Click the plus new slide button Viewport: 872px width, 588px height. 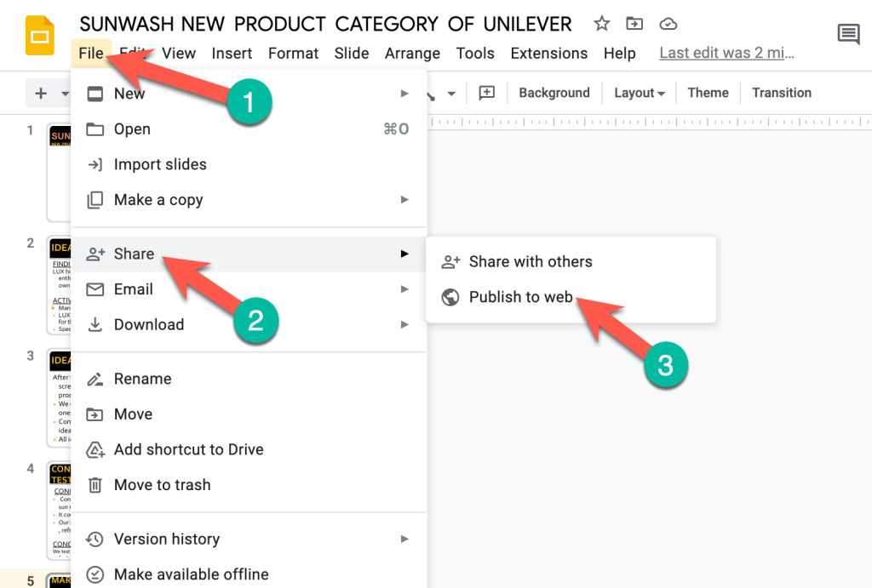tap(41, 93)
